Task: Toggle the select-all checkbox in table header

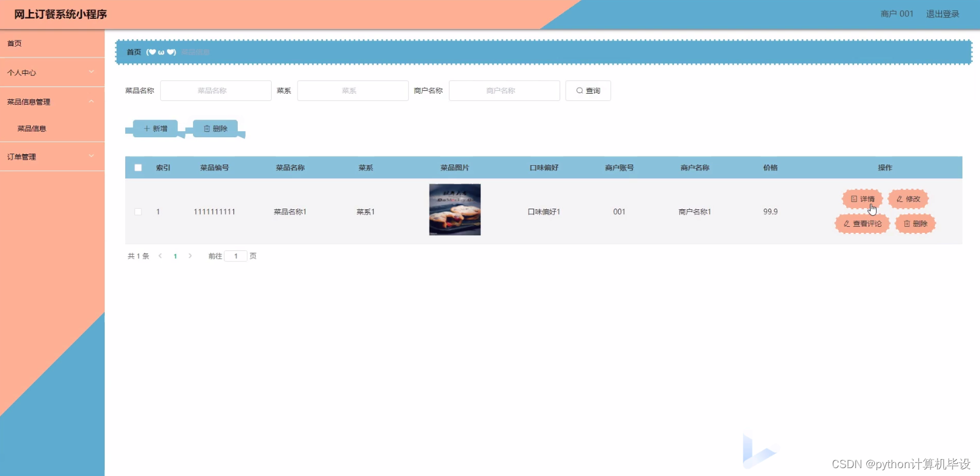Action: (x=138, y=168)
